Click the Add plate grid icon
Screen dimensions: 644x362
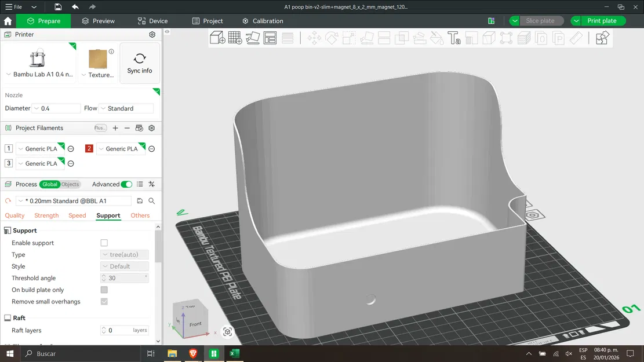click(x=235, y=38)
